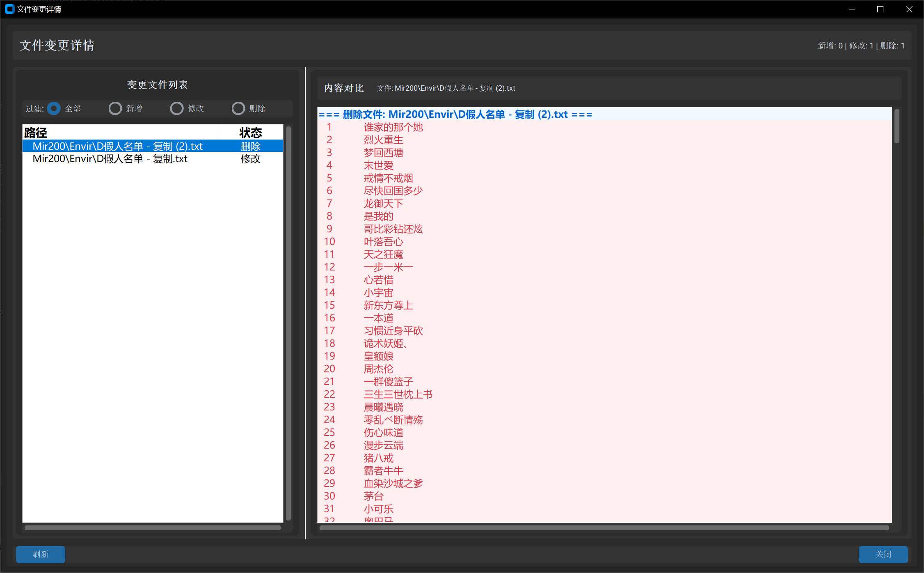Select the 新增 filter radio button
924x573 pixels.
(x=115, y=108)
